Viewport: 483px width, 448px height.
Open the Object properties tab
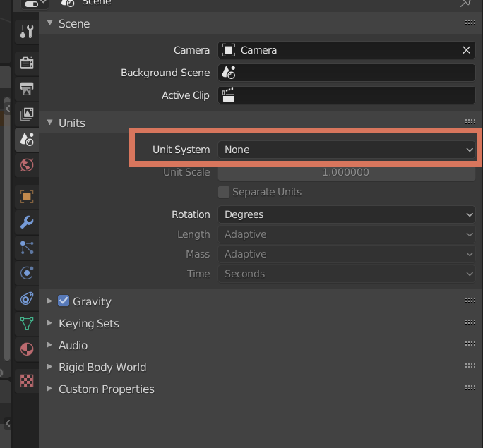(x=27, y=197)
